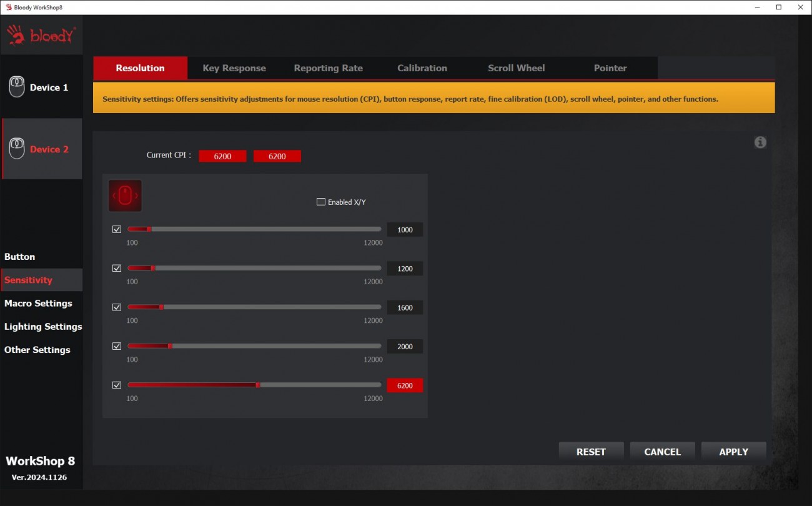Enable the X/Y checkbox

tap(321, 202)
